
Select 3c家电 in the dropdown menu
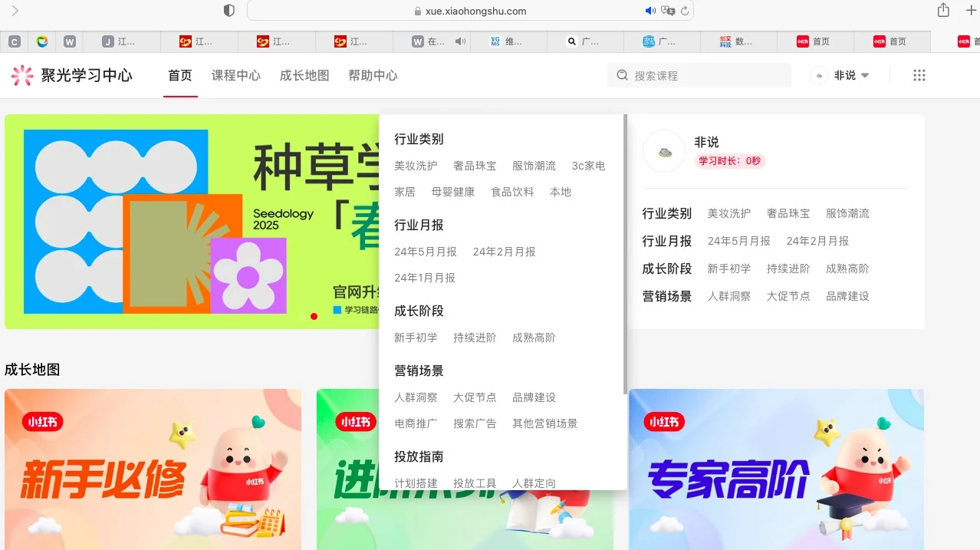(588, 166)
